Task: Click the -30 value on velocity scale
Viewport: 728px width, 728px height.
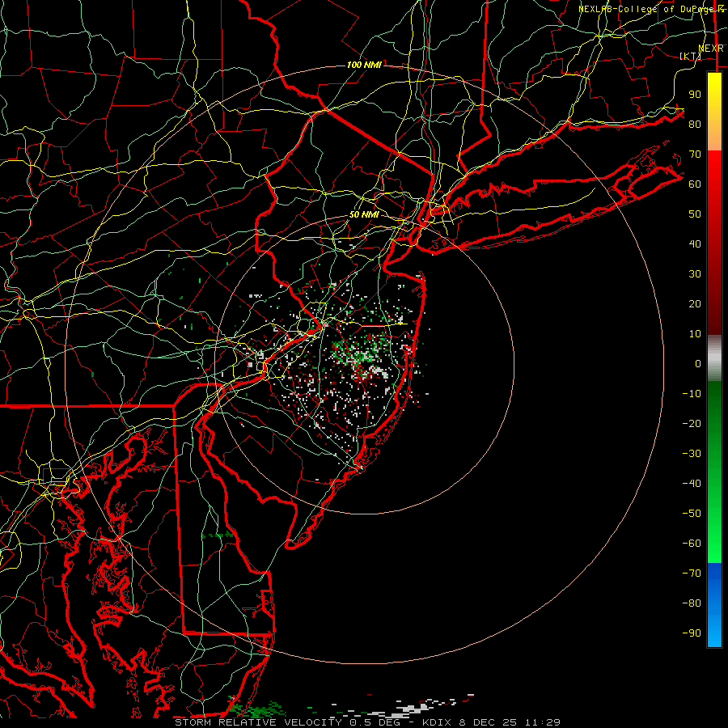Action: (692, 454)
